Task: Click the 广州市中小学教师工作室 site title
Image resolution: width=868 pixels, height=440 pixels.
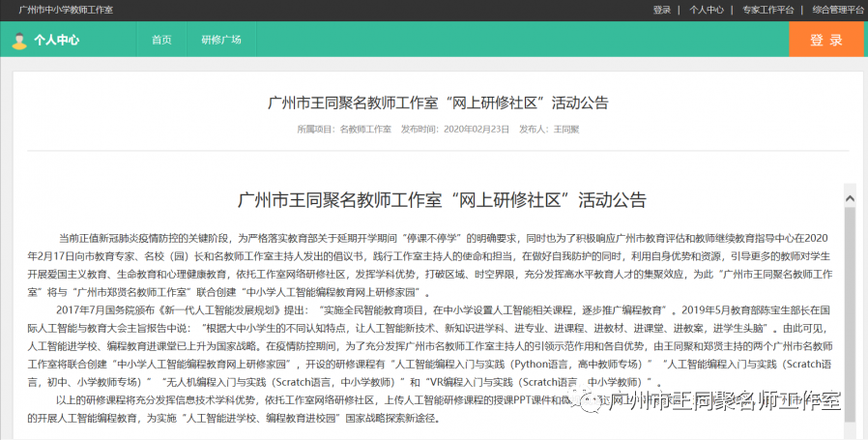Action: pyautogui.click(x=66, y=10)
